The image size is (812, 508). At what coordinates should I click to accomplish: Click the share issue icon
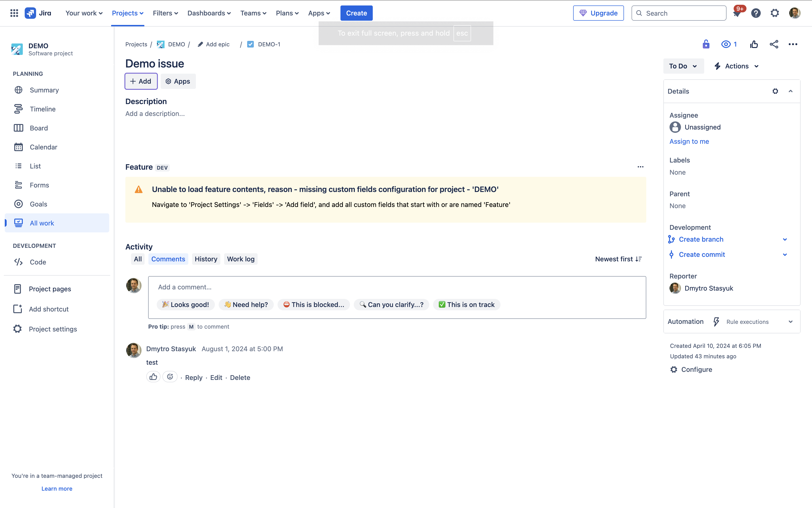click(x=774, y=44)
